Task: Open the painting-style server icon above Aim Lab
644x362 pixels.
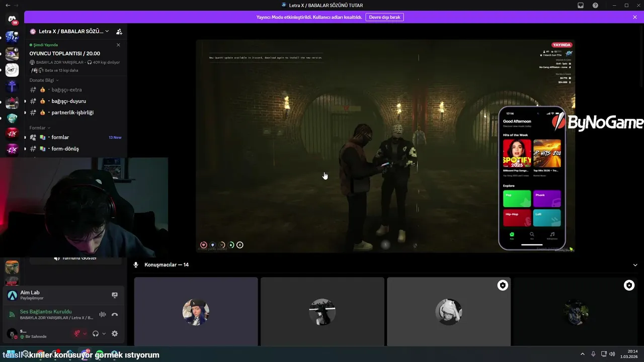Action: coord(12,267)
